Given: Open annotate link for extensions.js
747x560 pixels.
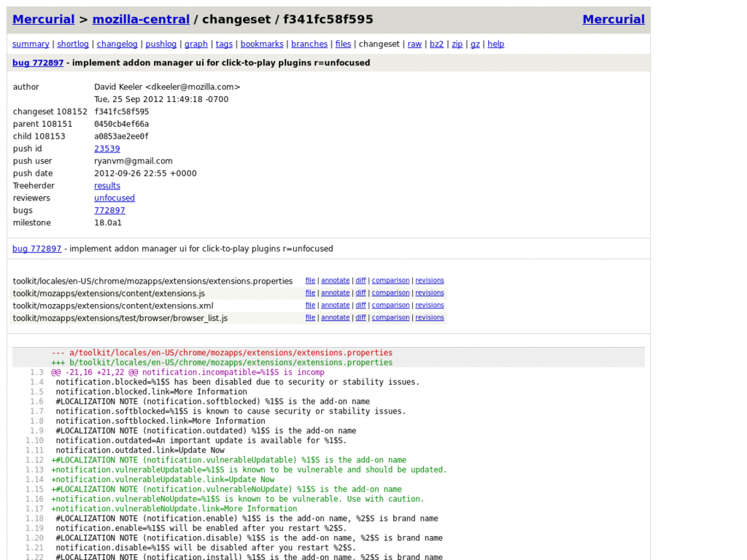Looking at the screenshot, I should click(x=336, y=293).
